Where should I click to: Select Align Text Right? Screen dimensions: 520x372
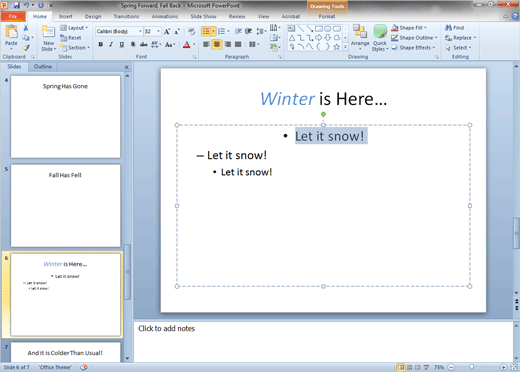pyautogui.click(x=228, y=44)
